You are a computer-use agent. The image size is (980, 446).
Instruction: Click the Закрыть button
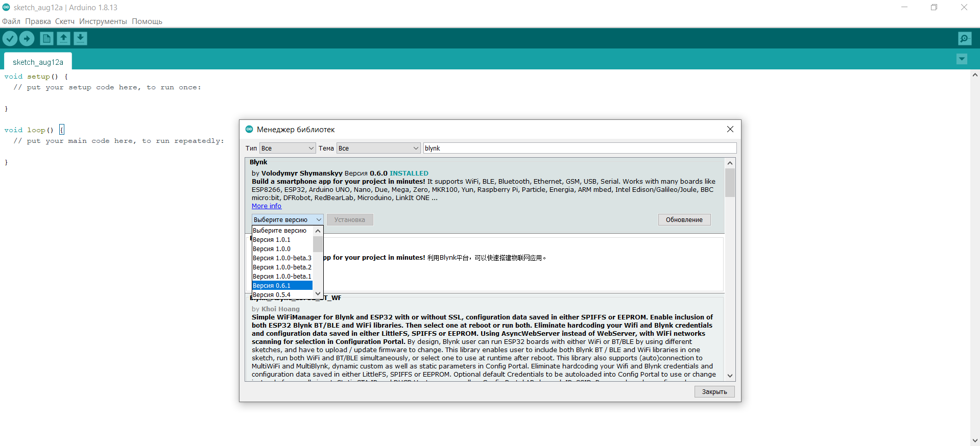(x=714, y=391)
